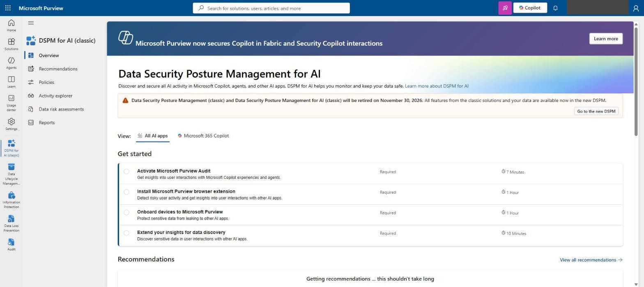Open Onboard devices to Microsoft Purview title

180,212
